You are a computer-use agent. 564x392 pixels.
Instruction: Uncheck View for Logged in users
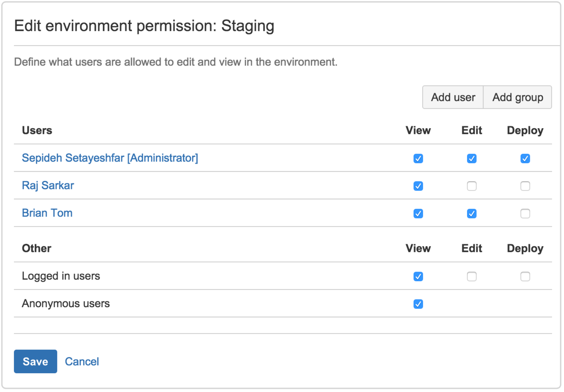pyautogui.click(x=418, y=276)
